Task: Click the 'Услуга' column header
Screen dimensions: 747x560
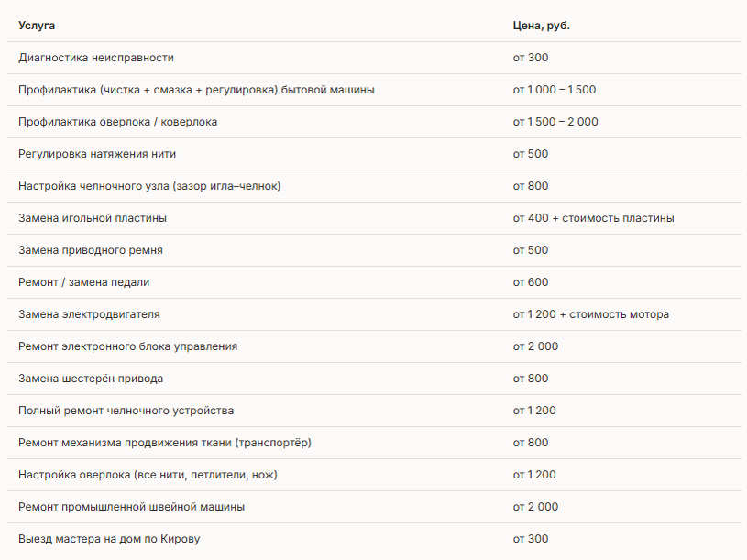Action: pyautogui.click(x=37, y=26)
